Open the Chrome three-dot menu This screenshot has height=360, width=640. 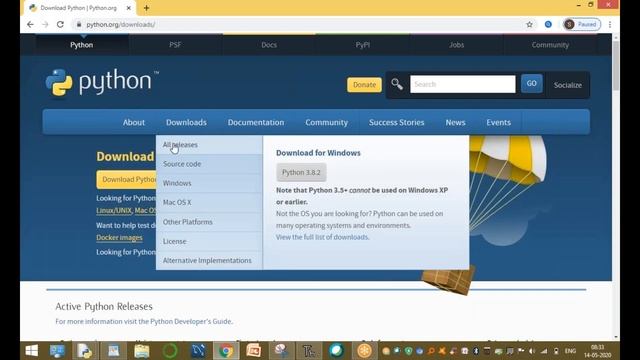tap(610, 24)
